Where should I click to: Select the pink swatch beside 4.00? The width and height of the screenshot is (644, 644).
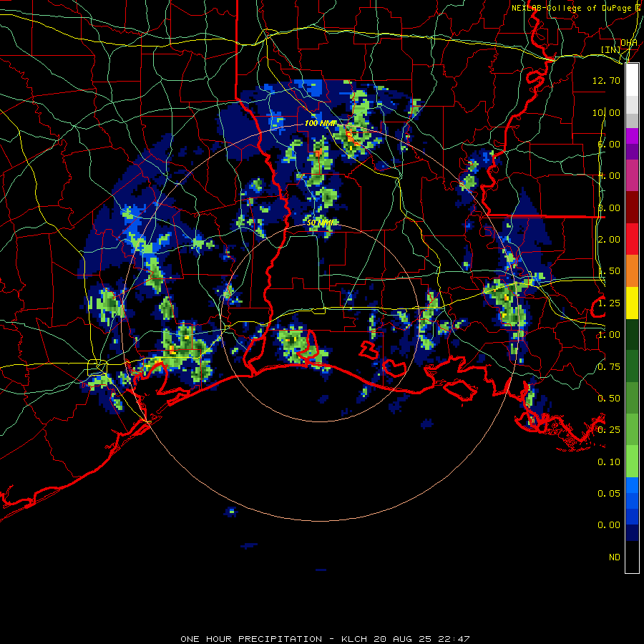point(632,175)
